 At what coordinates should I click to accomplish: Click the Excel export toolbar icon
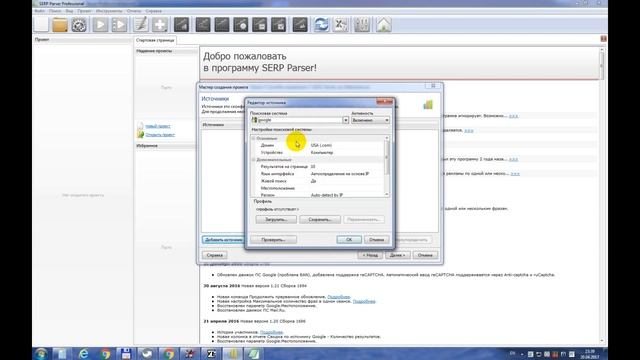tap(341, 25)
